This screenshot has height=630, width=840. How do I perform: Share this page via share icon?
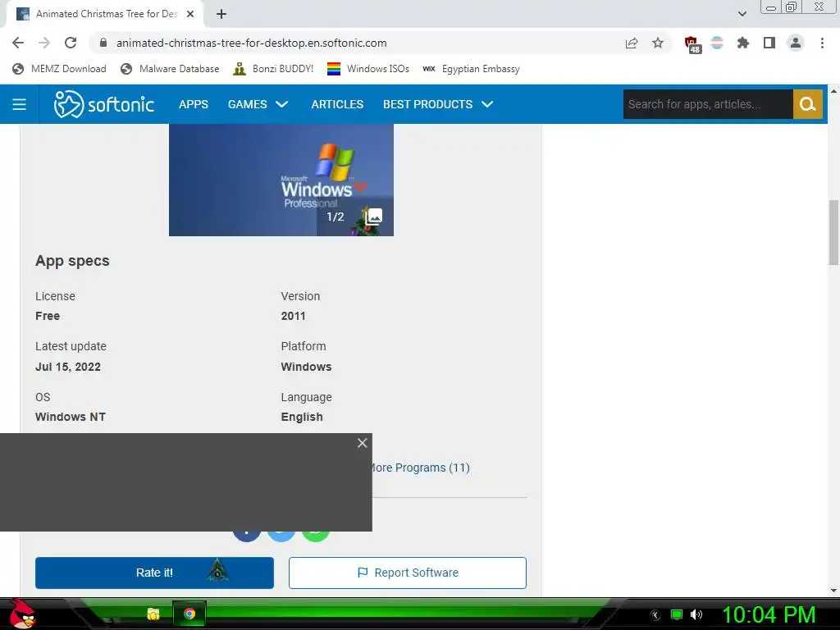point(632,43)
